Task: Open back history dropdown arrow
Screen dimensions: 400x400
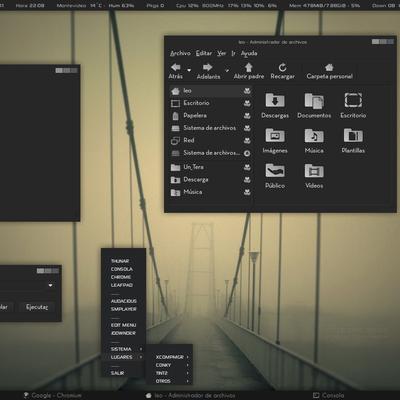Action: (189, 70)
